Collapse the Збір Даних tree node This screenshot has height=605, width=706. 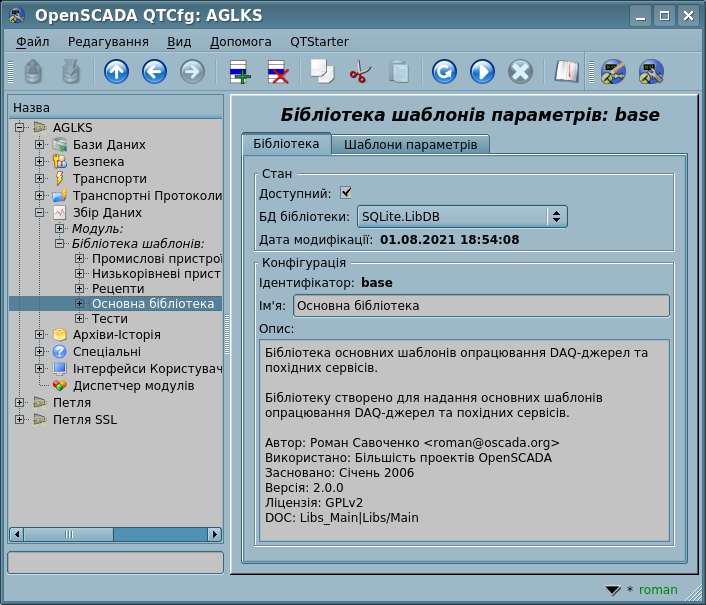[40, 212]
